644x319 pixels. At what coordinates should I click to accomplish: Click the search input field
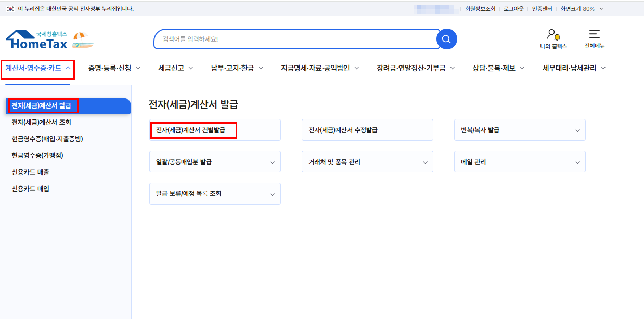(294, 39)
